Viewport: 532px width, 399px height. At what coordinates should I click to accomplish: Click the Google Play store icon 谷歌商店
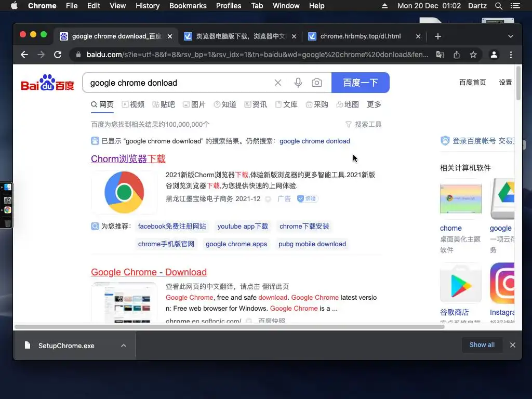[x=461, y=283]
